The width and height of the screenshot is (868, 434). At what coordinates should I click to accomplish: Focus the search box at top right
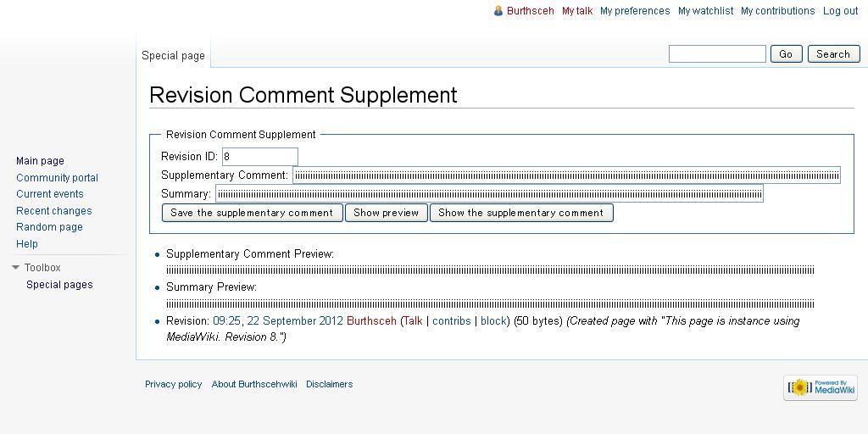(x=717, y=53)
